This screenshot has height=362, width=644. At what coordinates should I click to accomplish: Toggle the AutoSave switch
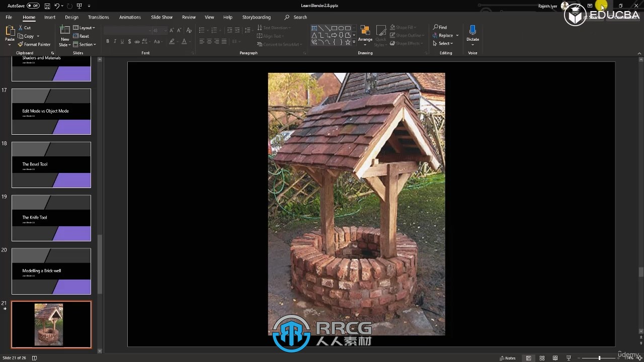tap(33, 6)
